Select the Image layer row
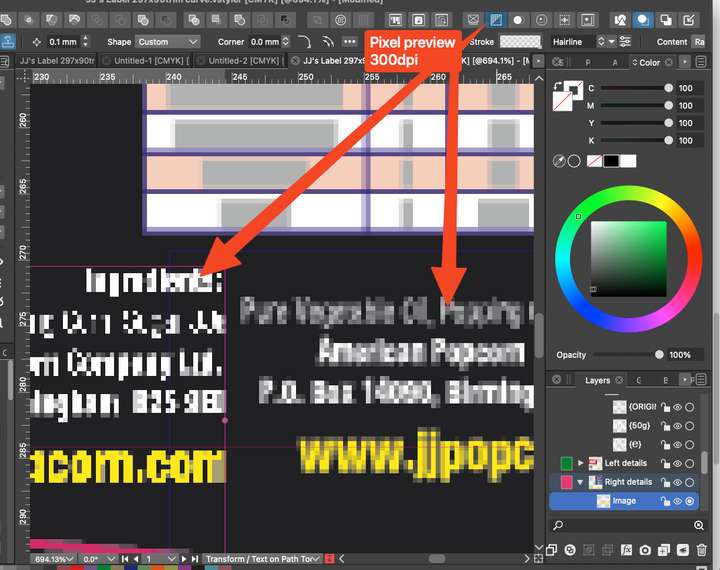 coord(624,501)
